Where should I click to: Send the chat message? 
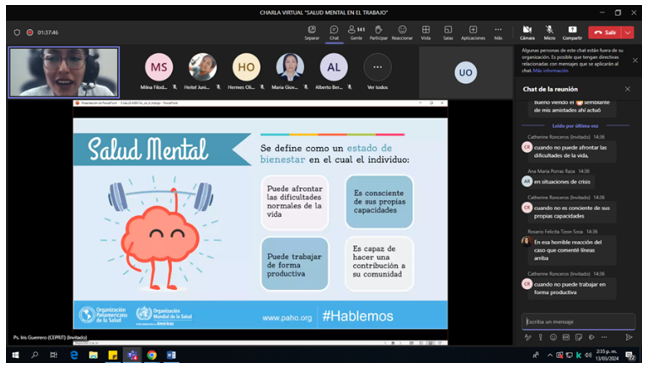pyautogui.click(x=629, y=337)
